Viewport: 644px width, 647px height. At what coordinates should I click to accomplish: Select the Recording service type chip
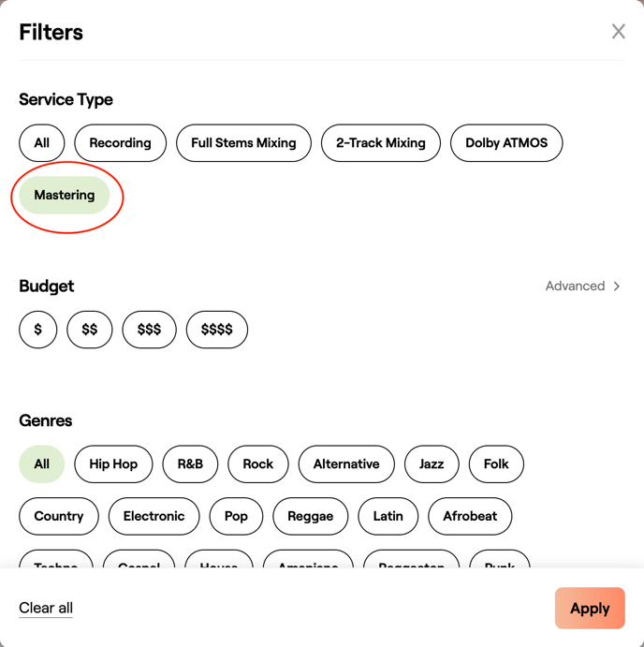point(120,143)
